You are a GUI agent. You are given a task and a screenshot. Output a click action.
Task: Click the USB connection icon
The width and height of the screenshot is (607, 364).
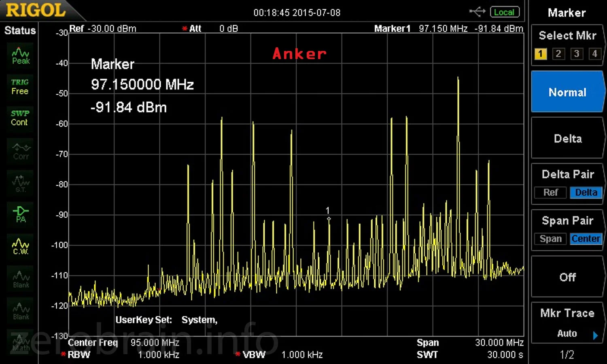478,12
